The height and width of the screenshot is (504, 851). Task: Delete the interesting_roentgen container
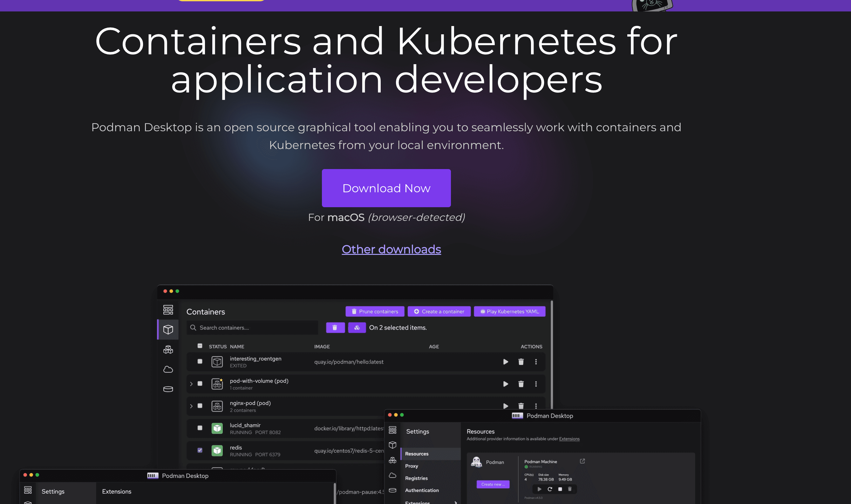(x=521, y=362)
